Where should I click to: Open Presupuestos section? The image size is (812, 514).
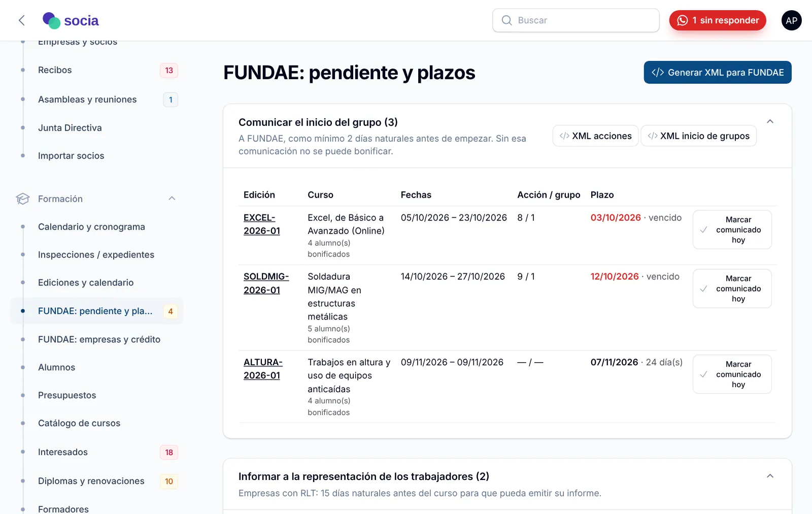click(67, 395)
